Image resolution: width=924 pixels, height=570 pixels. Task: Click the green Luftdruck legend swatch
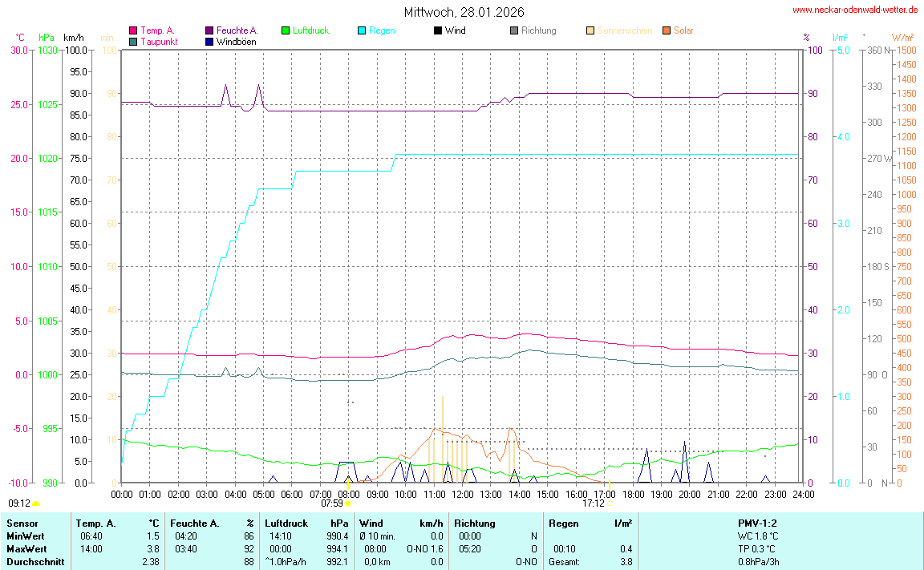(285, 30)
